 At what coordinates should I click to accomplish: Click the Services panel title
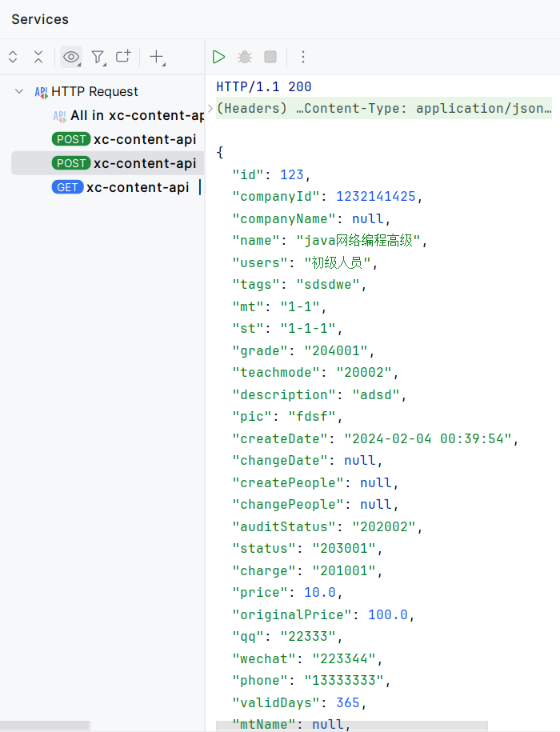coord(40,19)
